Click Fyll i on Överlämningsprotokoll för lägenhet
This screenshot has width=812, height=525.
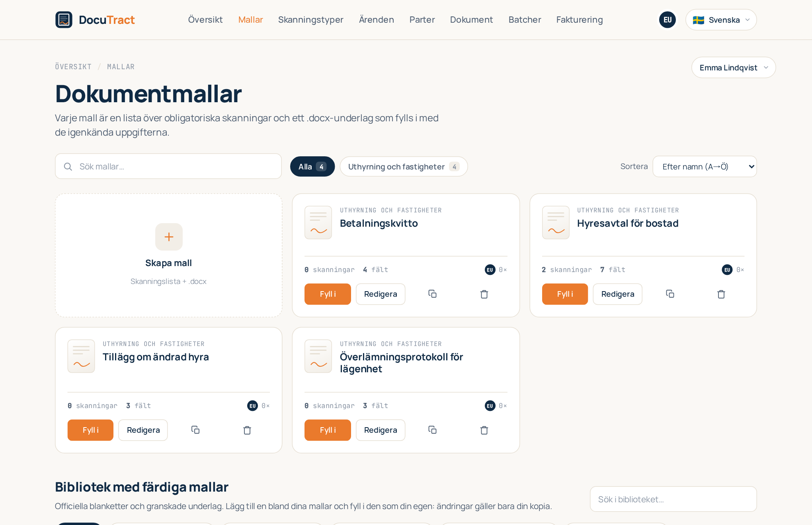[328, 430]
